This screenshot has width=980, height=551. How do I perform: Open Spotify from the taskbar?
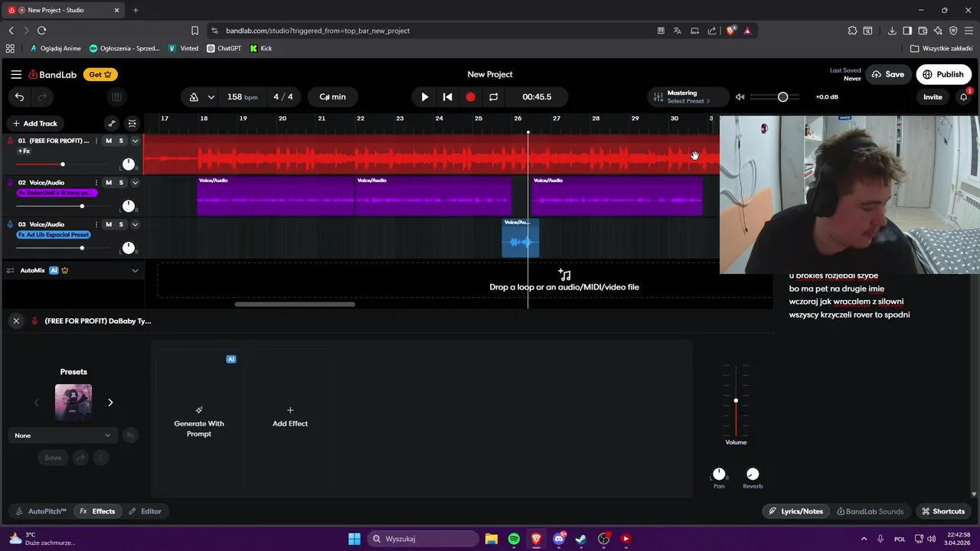514,539
